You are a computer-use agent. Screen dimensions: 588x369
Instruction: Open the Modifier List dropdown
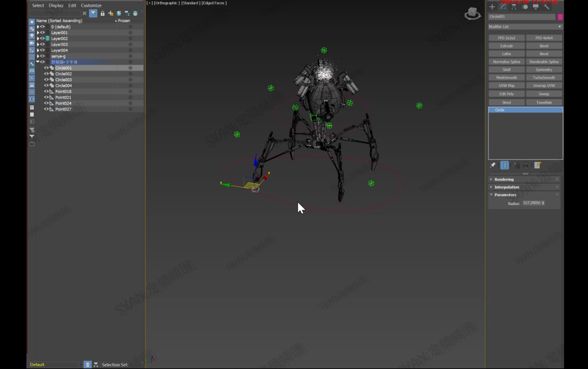tap(525, 27)
